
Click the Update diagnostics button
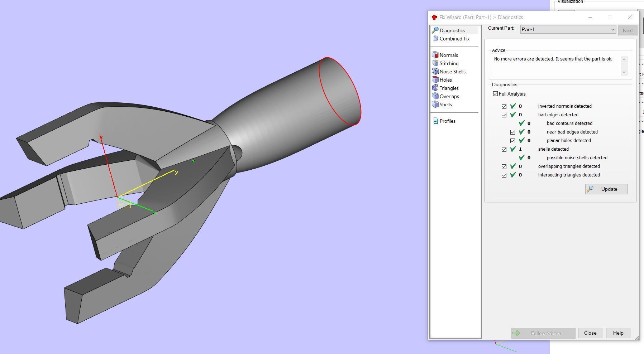606,189
